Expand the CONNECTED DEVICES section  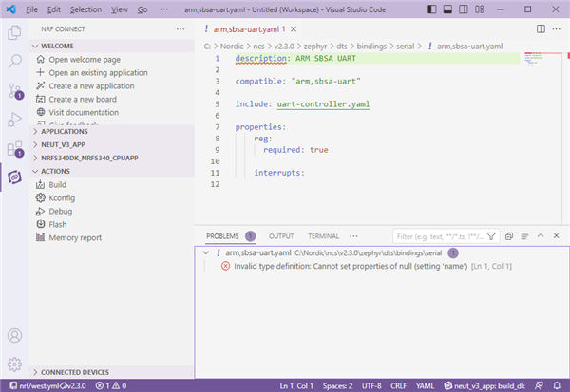(112, 372)
